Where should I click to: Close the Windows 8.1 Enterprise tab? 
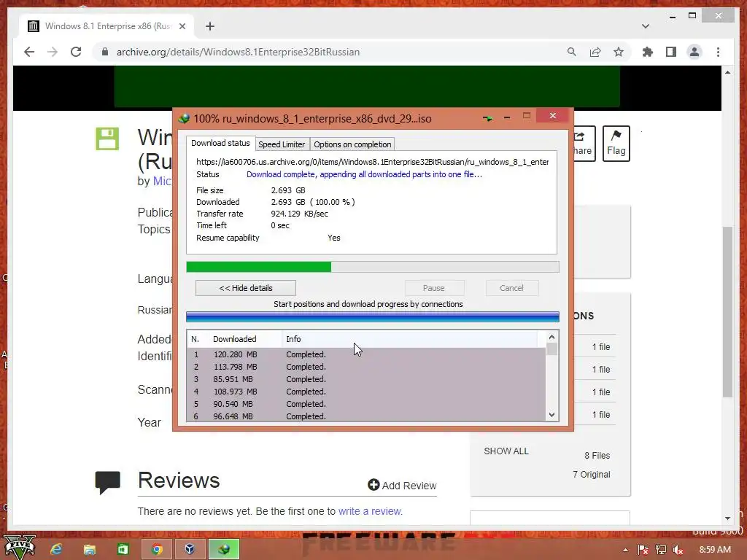pos(182,26)
